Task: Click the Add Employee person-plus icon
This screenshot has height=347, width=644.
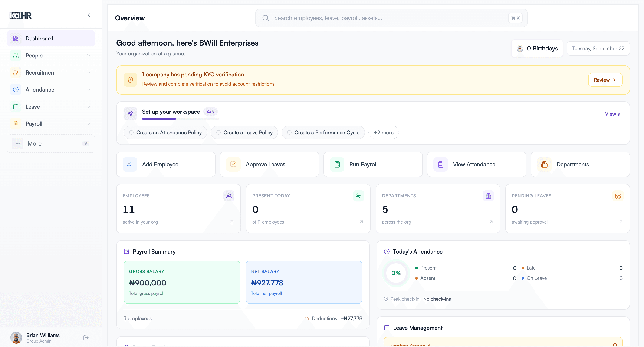Action: tap(130, 164)
